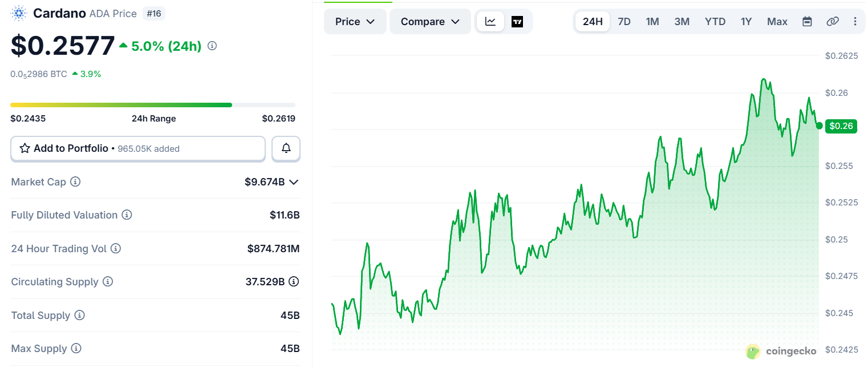Click the $0.2525 y-axis label
Image resolution: width=868 pixels, height=368 pixels.
pos(841,203)
